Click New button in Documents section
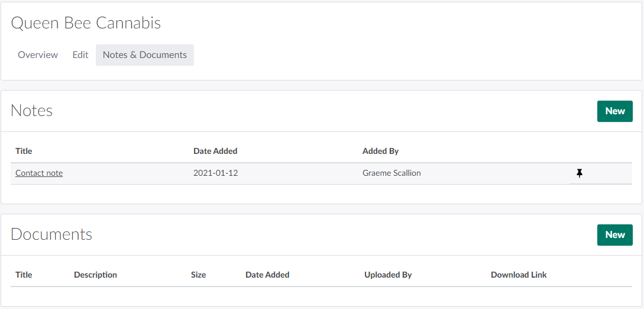644x309 pixels. [x=614, y=235]
